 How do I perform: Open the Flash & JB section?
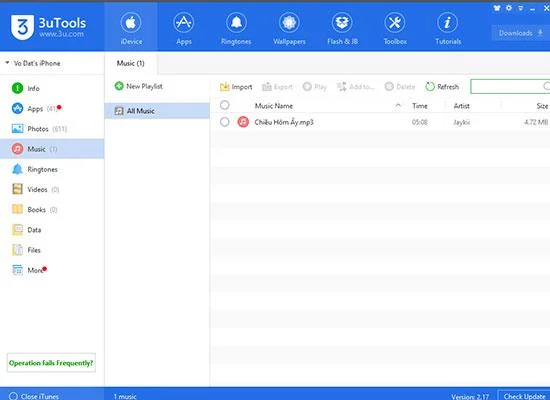[342, 28]
